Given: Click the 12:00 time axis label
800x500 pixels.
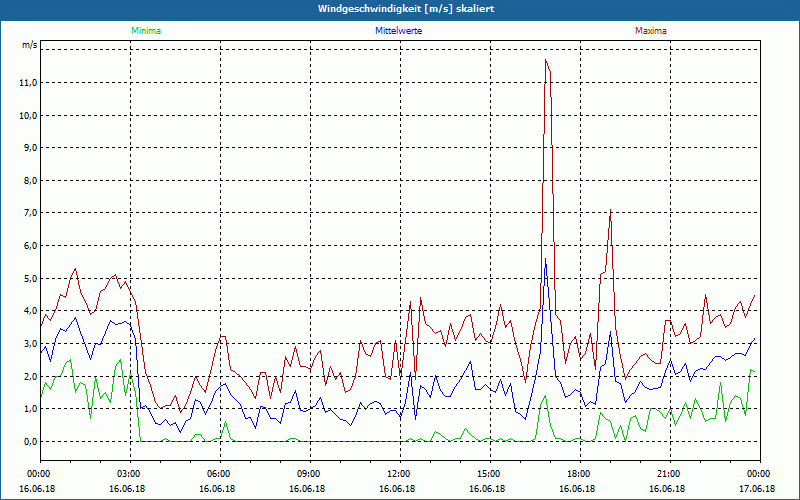Looking at the screenshot, I should pyautogui.click(x=400, y=474).
